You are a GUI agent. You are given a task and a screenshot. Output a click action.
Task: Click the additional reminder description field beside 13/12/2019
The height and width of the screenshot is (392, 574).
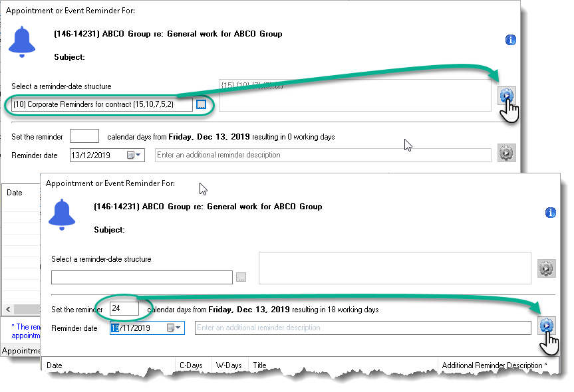pos(323,155)
